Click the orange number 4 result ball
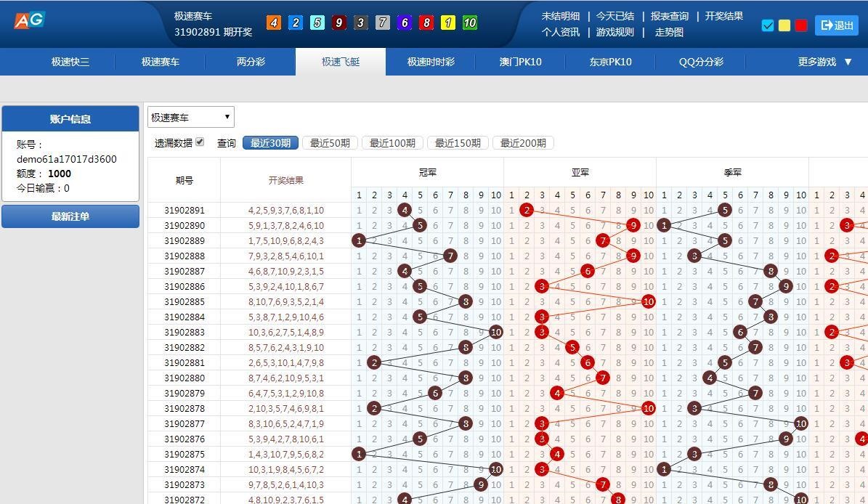This screenshot has height=504, width=868. pos(274,23)
